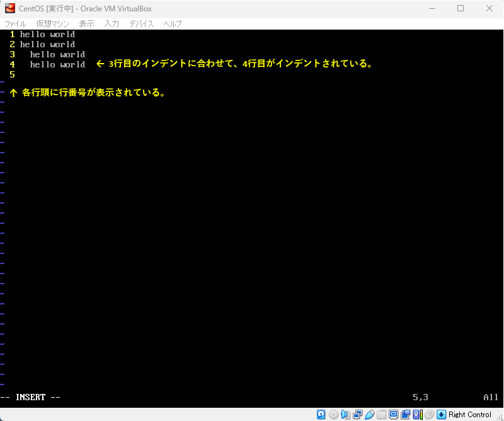
Task: Close the VirtualBox window
Action: (490, 8)
